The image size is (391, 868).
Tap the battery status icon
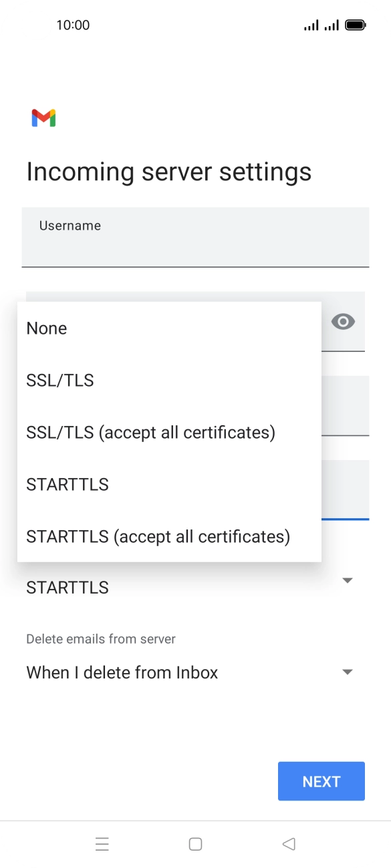click(356, 25)
